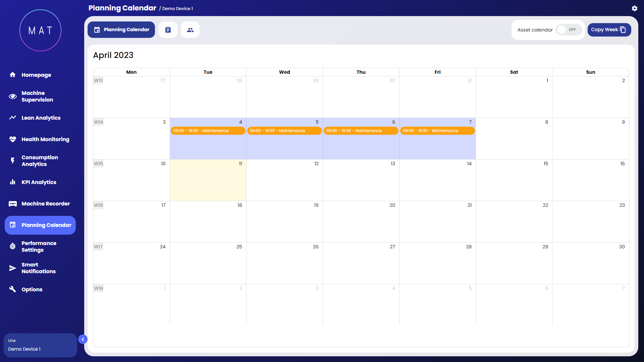Open the Line Demo Device 1 selector
This screenshot has height=362, width=644.
click(40, 345)
